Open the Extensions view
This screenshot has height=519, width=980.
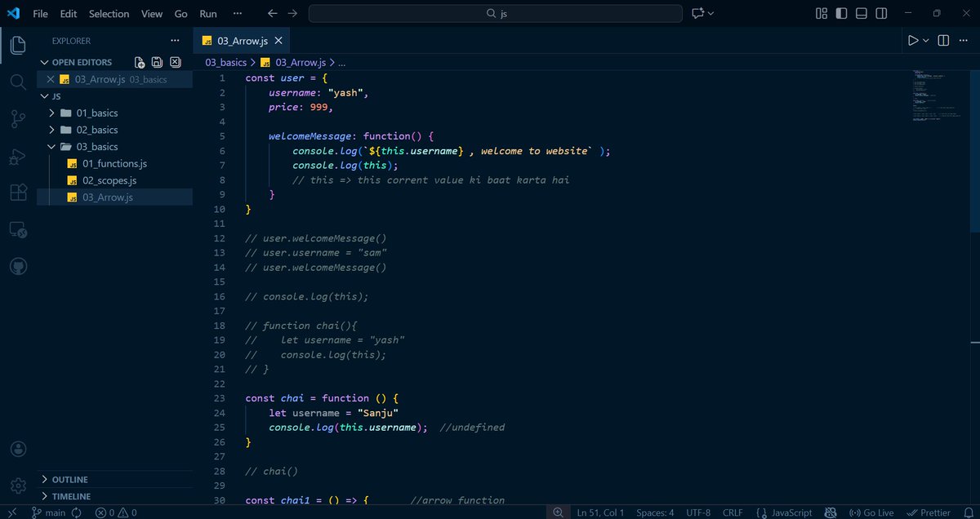[18, 193]
